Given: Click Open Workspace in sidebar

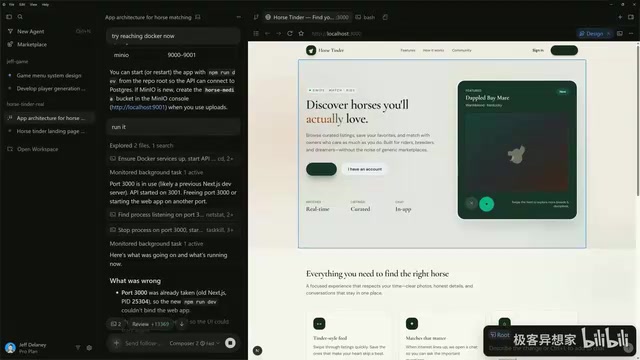Looking at the screenshot, I should [37, 149].
